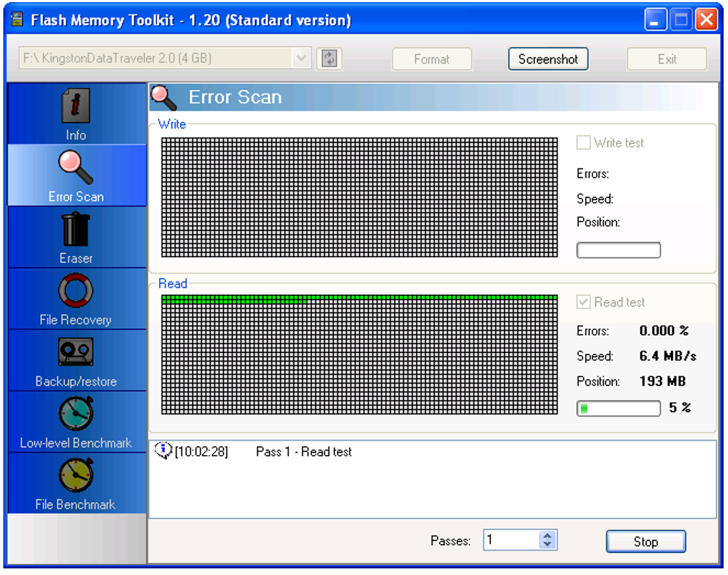
Task: Open the File Recovery lifebuoy icon
Action: coord(76,291)
